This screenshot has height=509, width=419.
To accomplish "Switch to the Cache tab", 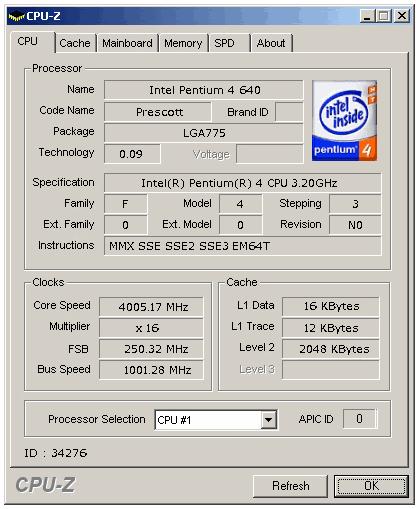I will pyautogui.click(x=75, y=43).
